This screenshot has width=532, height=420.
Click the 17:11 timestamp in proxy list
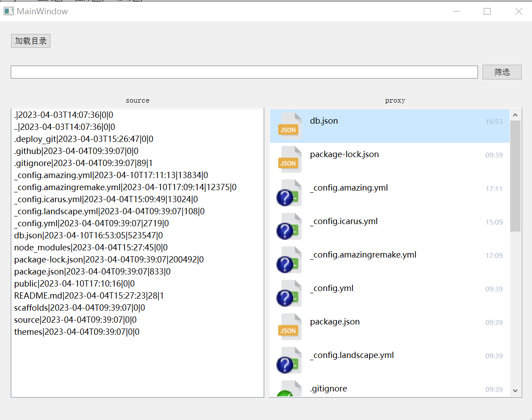(494, 189)
